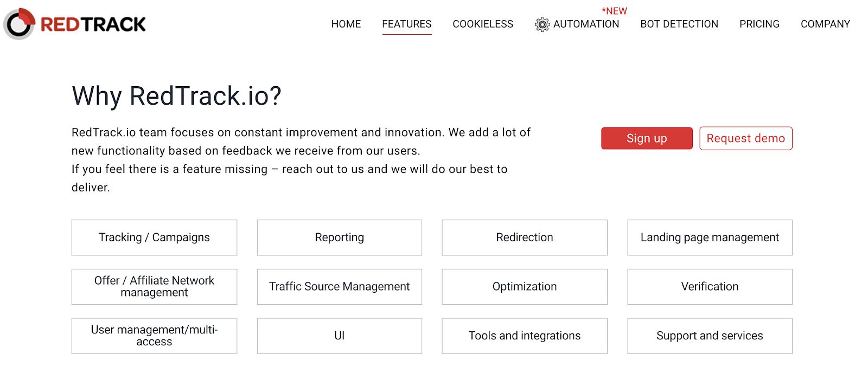Navigate to Bot Detection

(679, 24)
